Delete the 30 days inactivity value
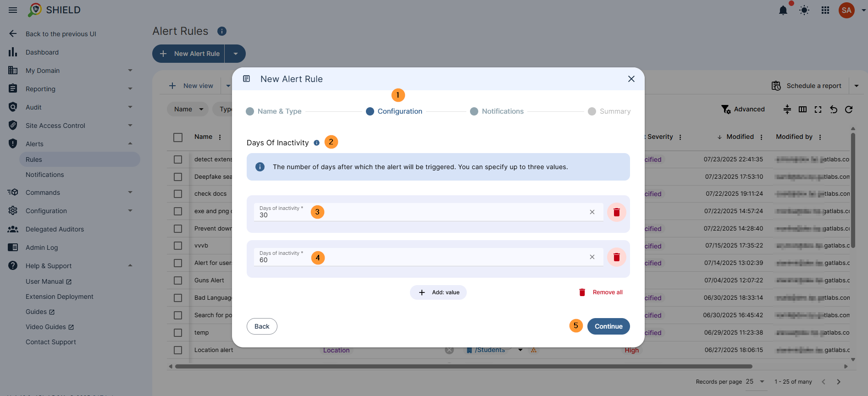This screenshot has width=868, height=396. [617, 212]
